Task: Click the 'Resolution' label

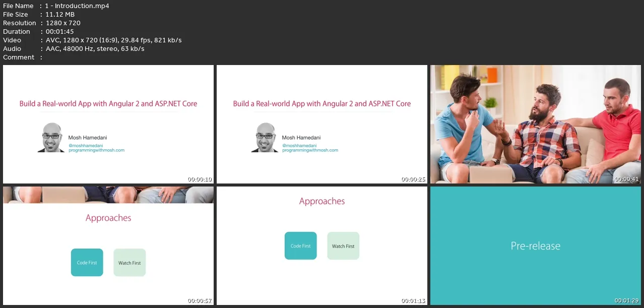Action: [x=20, y=23]
